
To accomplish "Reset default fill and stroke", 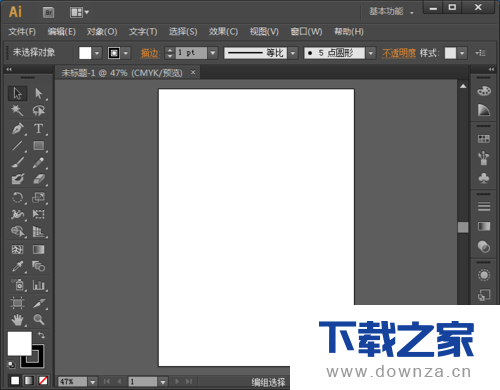I will (11, 365).
